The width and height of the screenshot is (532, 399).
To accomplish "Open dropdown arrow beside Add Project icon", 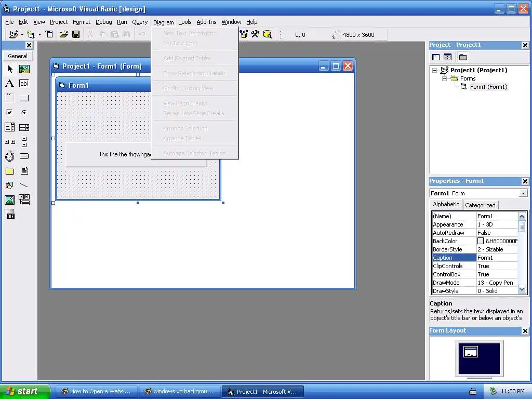I will pos(22,35).
